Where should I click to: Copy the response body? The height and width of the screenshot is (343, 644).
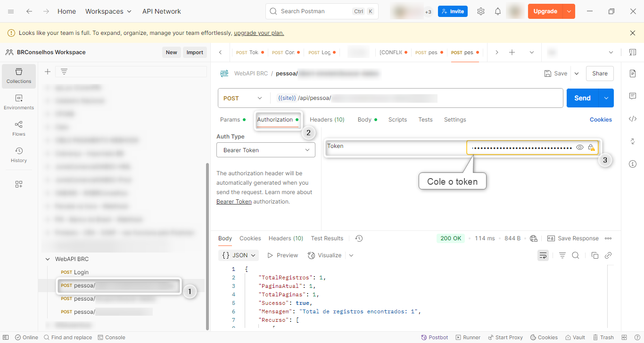pyautogui.click(x=595, y=255)
